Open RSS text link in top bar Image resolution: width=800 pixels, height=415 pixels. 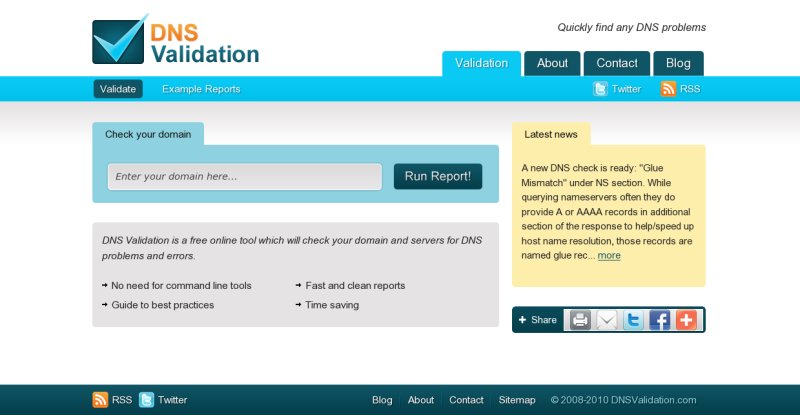(x=690, y=89)
